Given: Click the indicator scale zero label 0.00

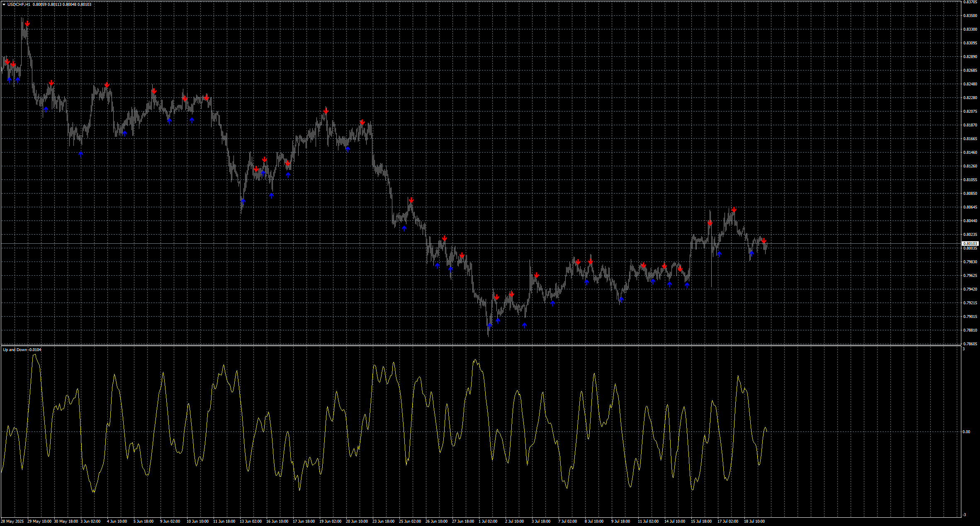Looking at the screenshot, I should (966, 432).
